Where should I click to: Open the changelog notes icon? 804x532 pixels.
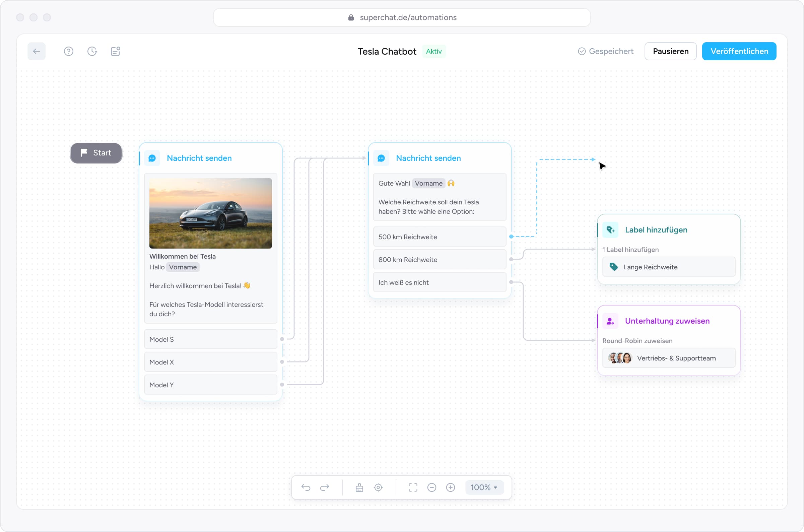115,51
